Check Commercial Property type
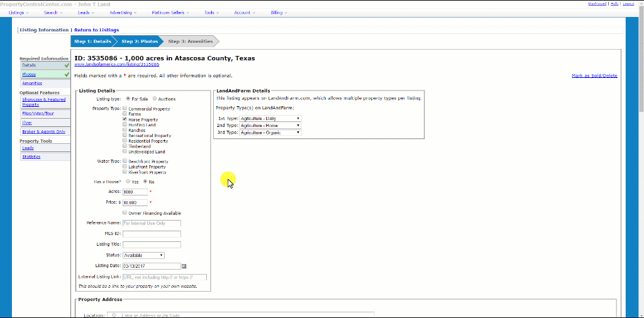This screenshot has height=318, width=644. coord(125,109)
